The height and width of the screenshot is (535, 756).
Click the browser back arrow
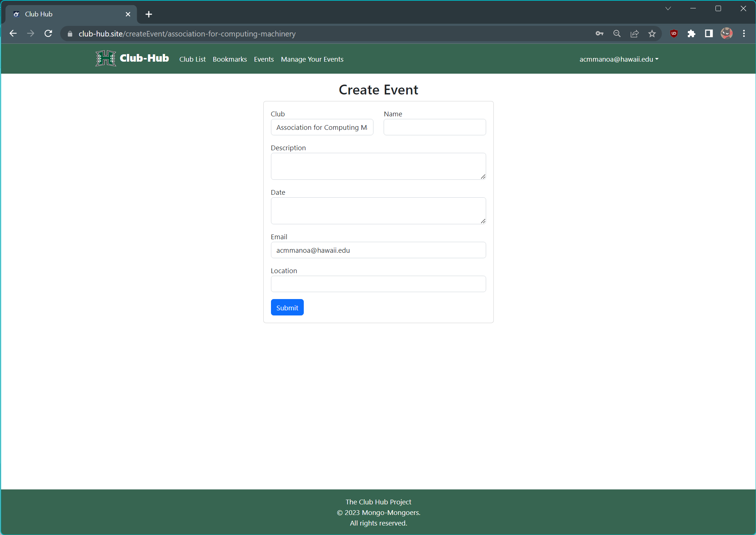[x=13, y=34]
